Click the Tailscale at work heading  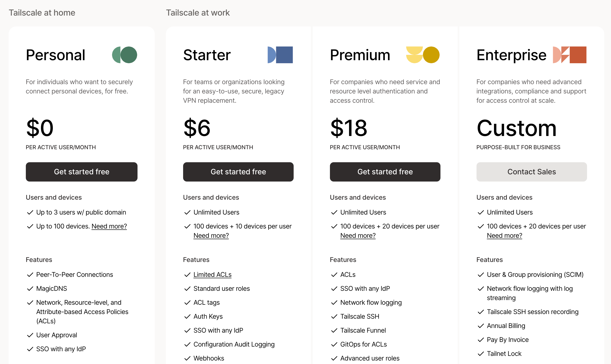point(198,13)
